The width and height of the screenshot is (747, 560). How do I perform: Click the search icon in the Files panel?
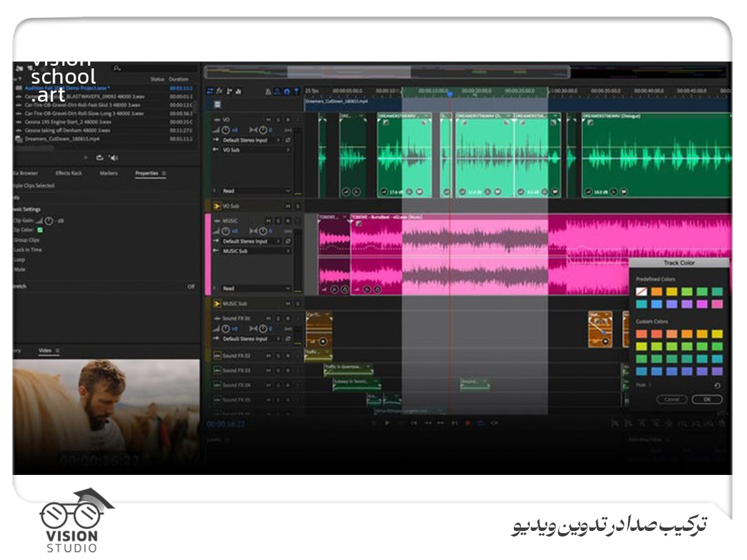tap(117, 68)
